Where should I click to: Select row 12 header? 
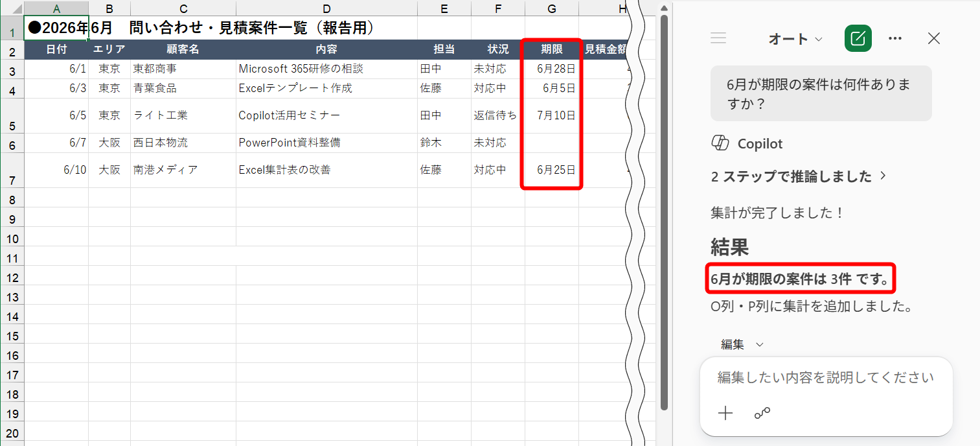(12, 277)
